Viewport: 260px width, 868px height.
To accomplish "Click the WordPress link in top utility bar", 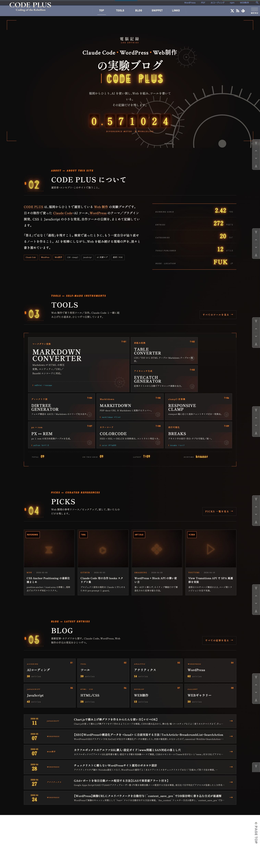I will [x=190, y=3].
